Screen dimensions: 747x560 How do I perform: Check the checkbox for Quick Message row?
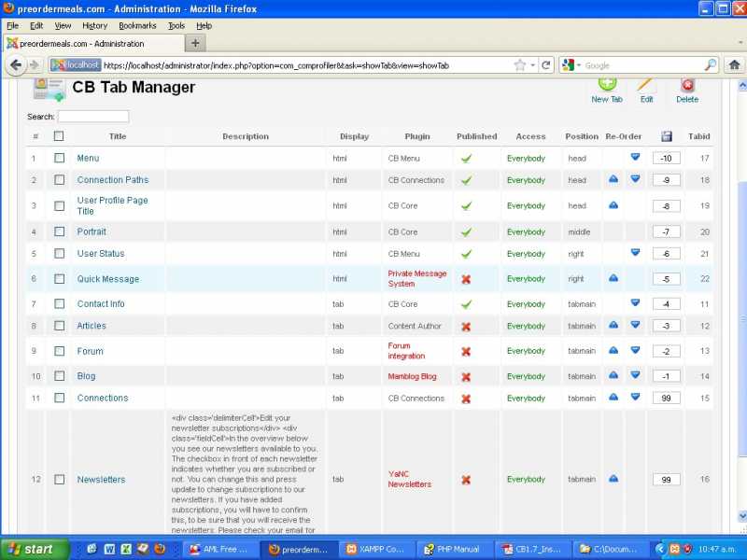point(59,278)
